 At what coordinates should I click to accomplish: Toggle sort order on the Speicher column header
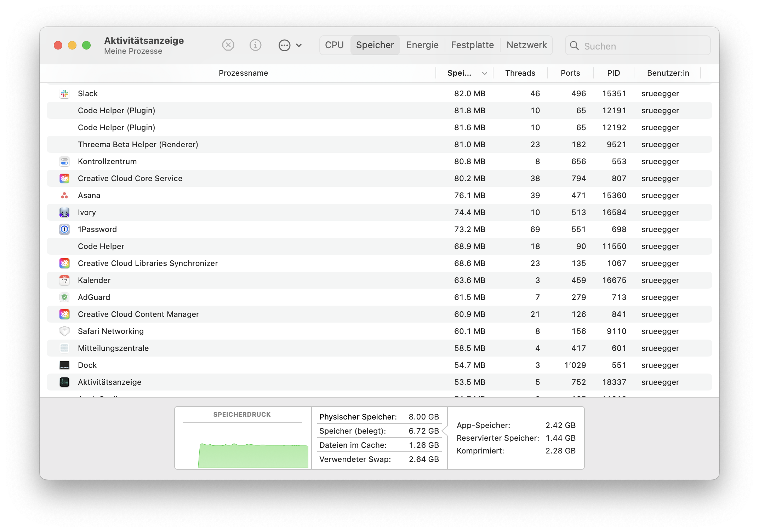(x=464, y=73)
